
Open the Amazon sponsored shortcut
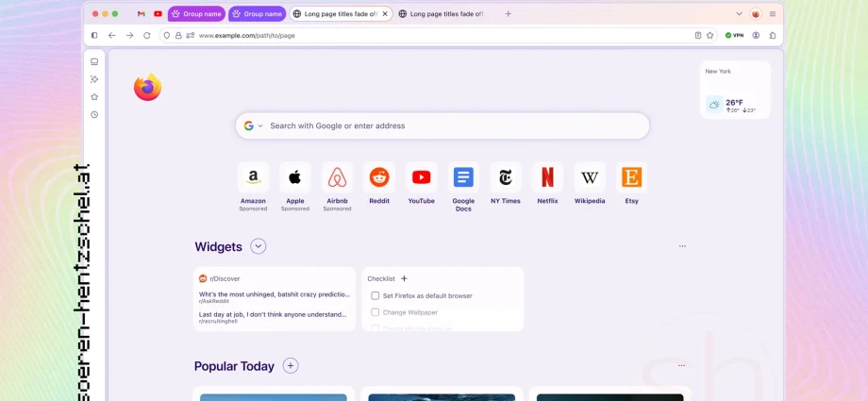pyautogui.click(x=253, y=187)
